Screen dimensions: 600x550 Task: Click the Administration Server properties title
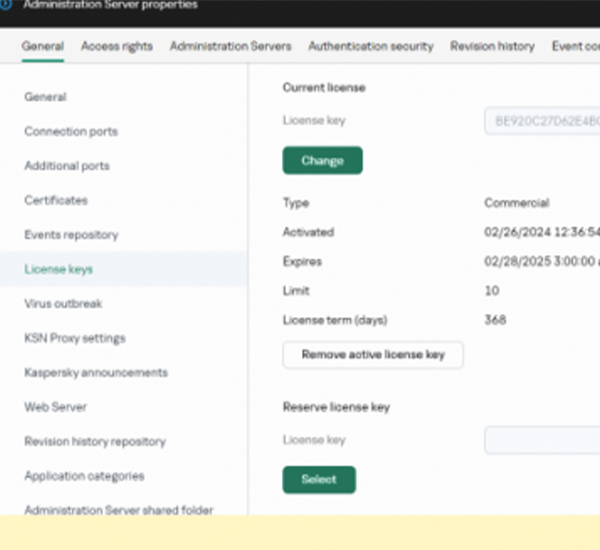point(110,5)
